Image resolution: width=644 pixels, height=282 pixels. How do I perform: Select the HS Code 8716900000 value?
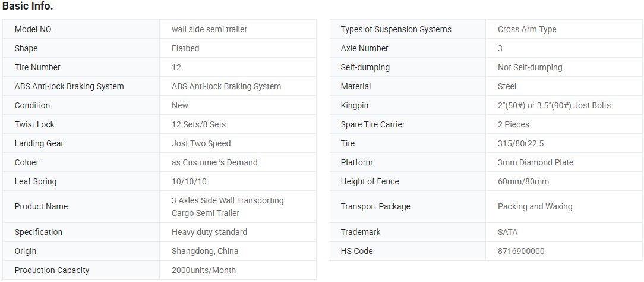pyautogui.click(x=521, y=251)
